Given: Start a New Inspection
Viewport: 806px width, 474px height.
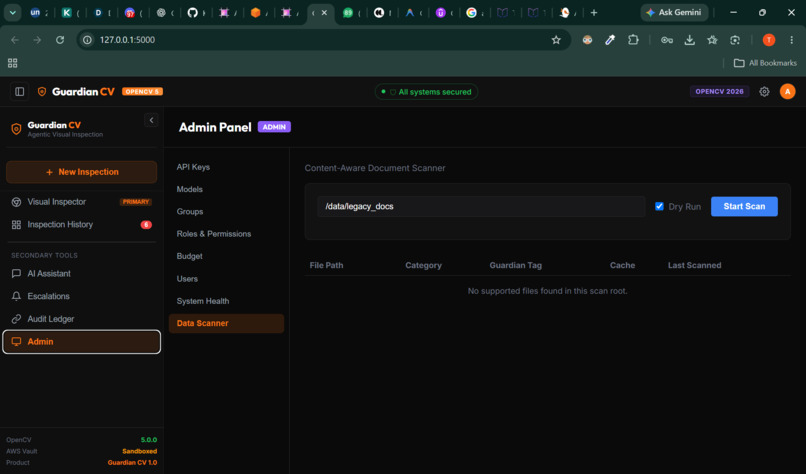Looking at the screenshot, I should tap(82, 172).
